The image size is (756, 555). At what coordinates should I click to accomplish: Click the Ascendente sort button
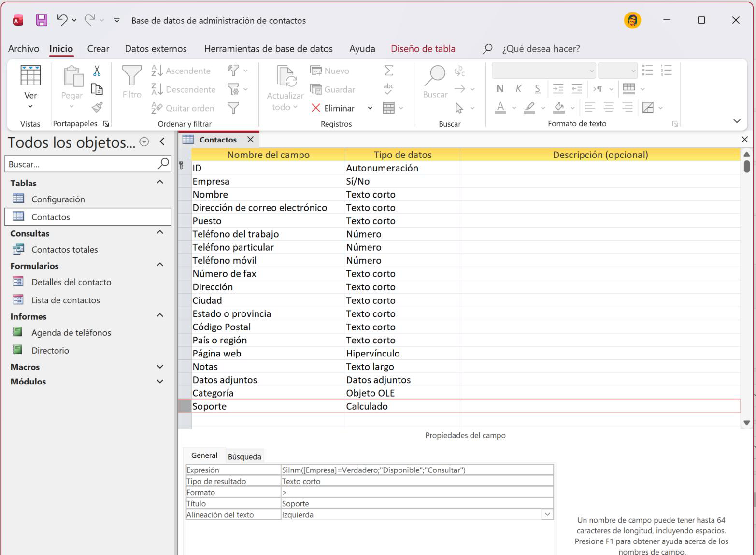181,71
